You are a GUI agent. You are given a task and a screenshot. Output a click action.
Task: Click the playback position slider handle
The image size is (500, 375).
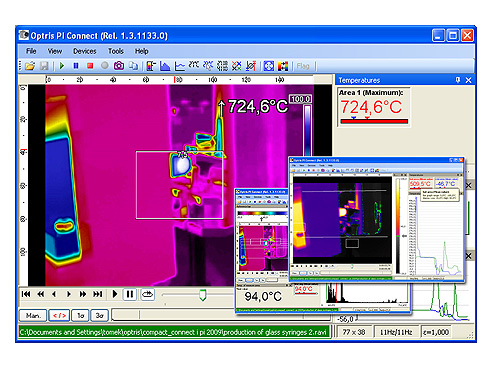pyautogui.click(x=202, y=295)
